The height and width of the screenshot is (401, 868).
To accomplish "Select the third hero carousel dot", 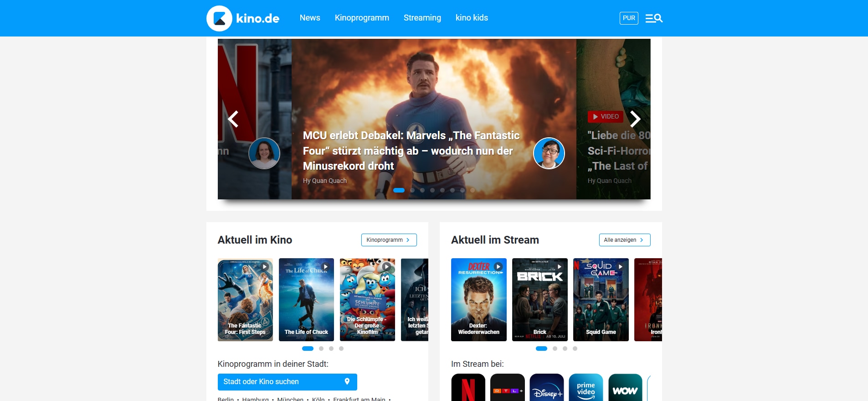I will (x=422, y=190).
